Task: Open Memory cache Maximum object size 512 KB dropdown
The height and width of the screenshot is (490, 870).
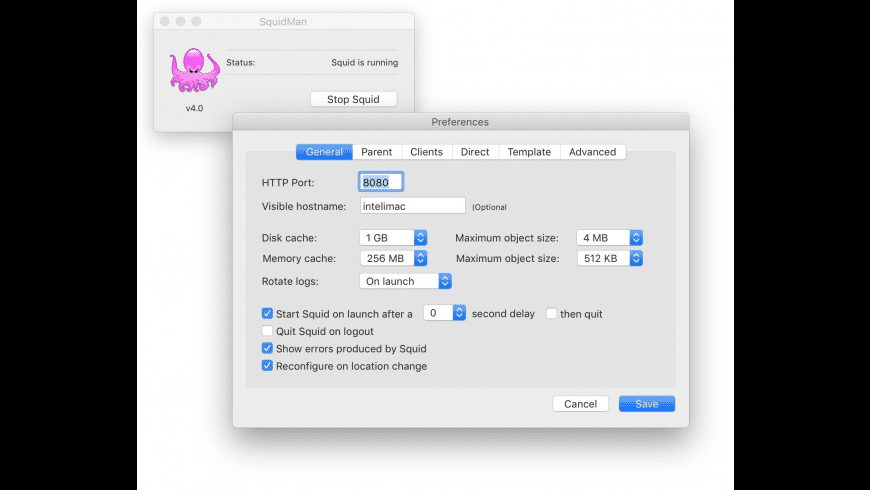Action: pyautogui.click(x=610, y=258)
